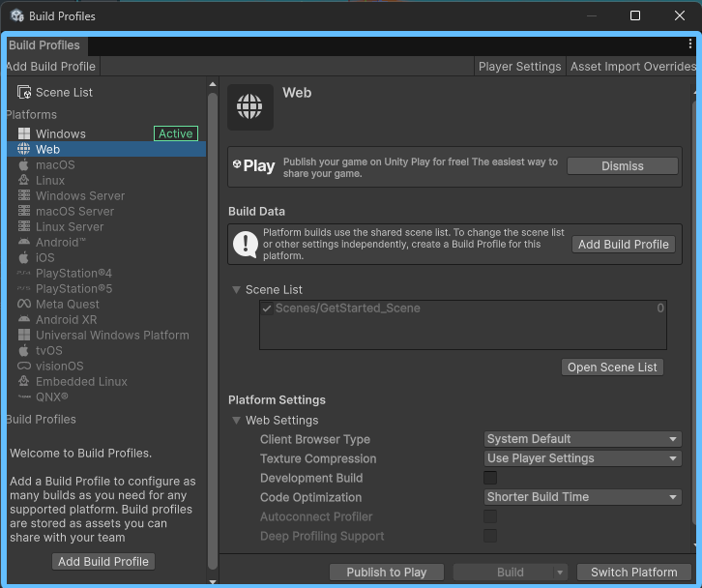Enable the Development Build checkbox
Screen dimensions: 702x588
pos(490,478)
